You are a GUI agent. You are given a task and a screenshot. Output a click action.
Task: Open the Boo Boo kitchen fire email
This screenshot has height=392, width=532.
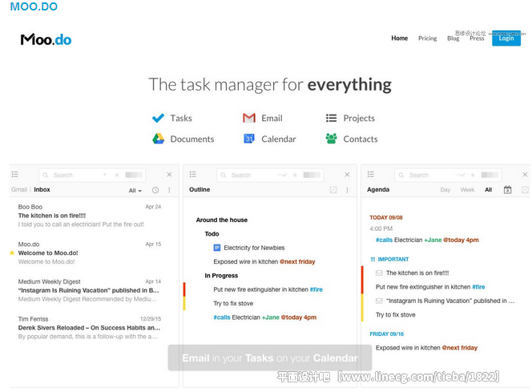[90, 216]
